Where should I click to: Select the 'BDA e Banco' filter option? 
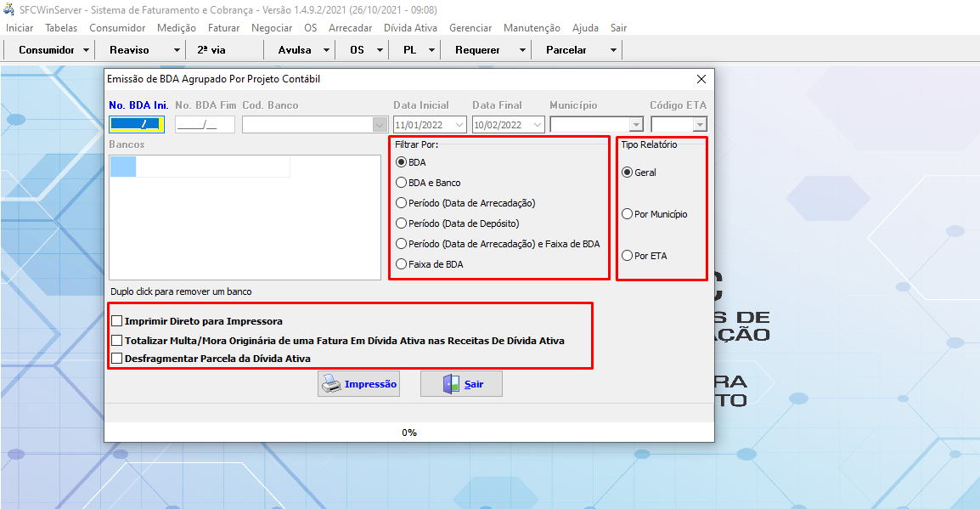(402, 183)
